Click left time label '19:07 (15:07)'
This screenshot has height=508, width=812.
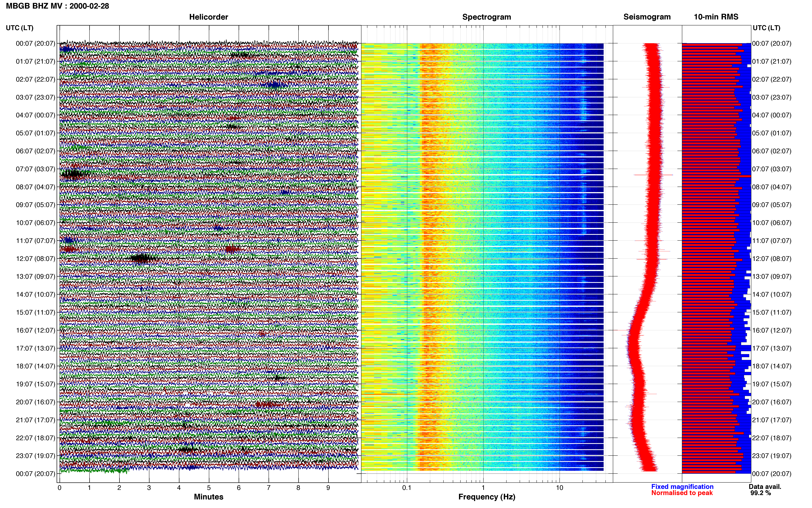(35, 384)
